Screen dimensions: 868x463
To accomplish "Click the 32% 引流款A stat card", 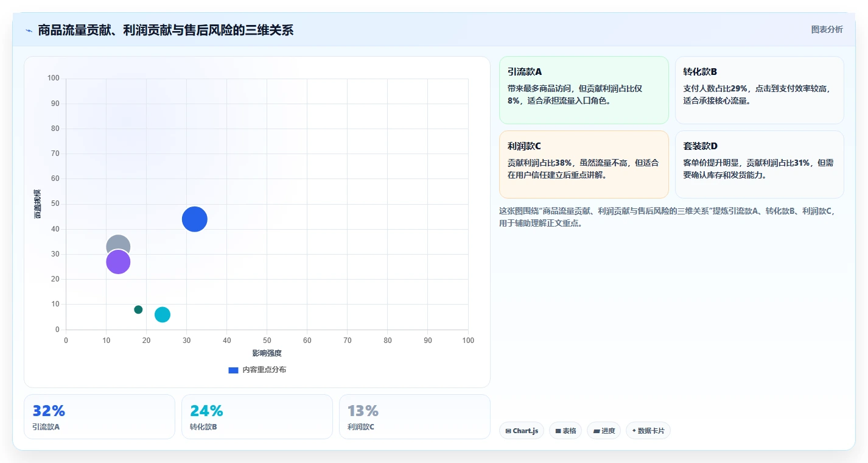I will (99, 417).
